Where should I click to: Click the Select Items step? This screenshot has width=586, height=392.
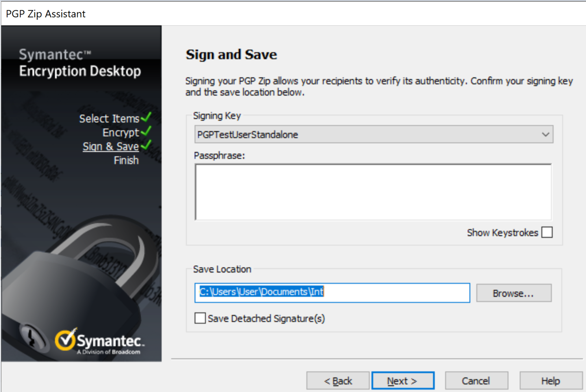[x=109, y=119]
